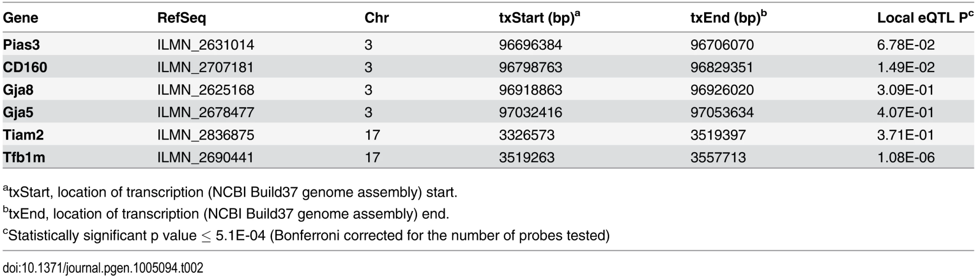The image size is (980, 278).
Task: Select the Tfb1m gene cell
Action: [24, 157]
